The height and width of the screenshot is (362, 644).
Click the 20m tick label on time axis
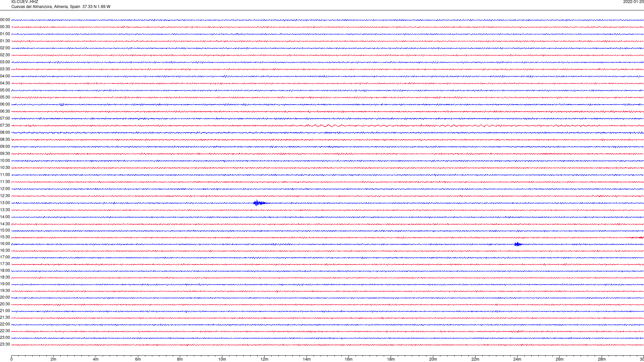(433, 359)
